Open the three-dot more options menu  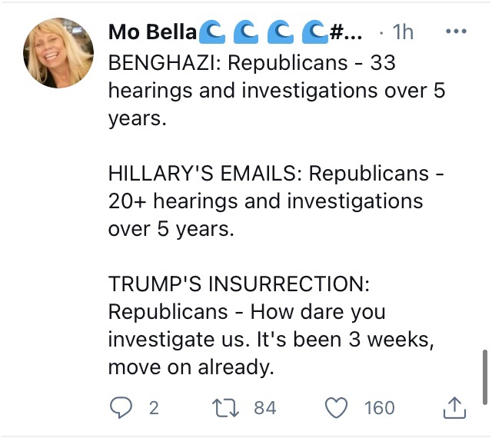coord(456,31)
